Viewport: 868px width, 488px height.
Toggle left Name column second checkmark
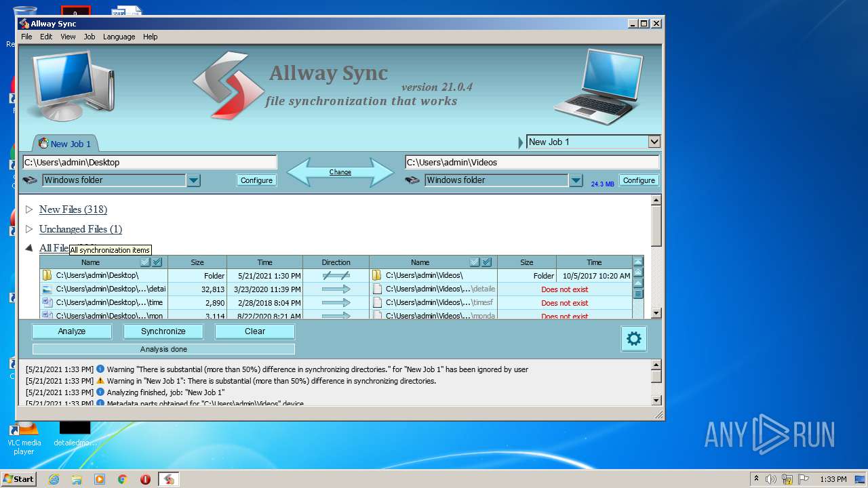pyautogui.click(x=157, y=262)
